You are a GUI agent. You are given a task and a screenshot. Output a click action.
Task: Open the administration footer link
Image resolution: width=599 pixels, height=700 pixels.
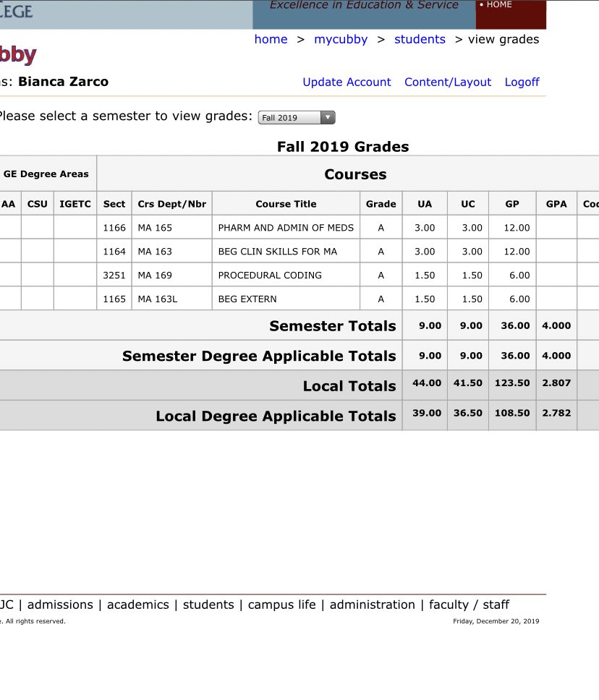(372, 605)
